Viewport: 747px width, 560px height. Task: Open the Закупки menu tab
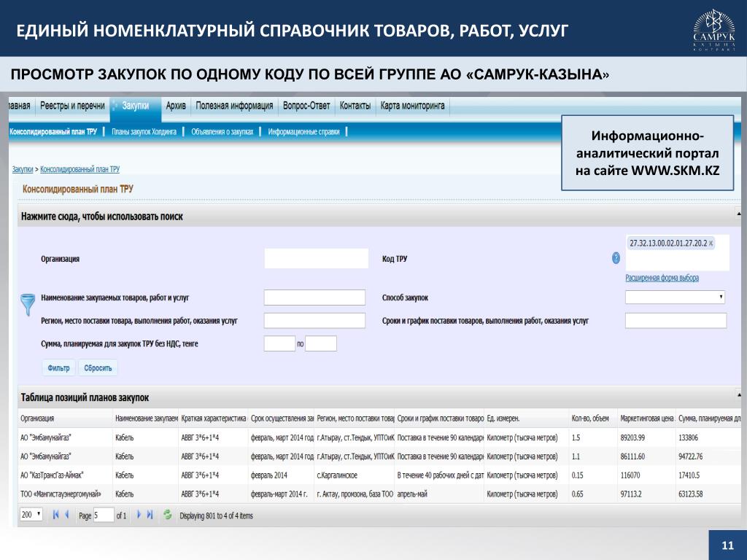click(135, 106)
